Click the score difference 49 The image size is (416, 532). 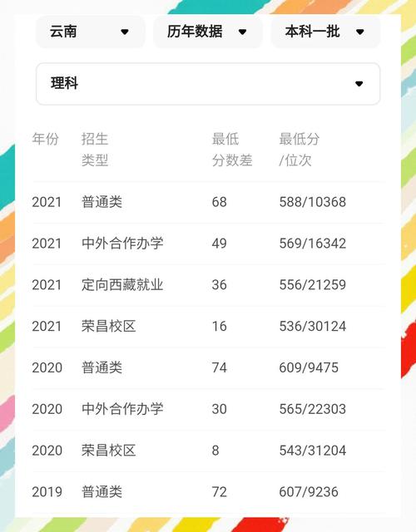point(220,244)
